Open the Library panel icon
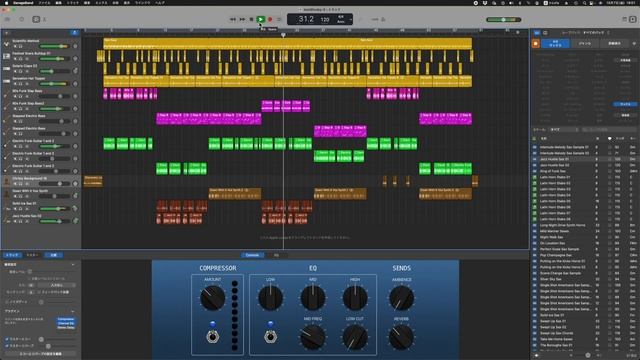Image resolution: width=640 pixels, height=360 pixels. click(x=7, y=19)
